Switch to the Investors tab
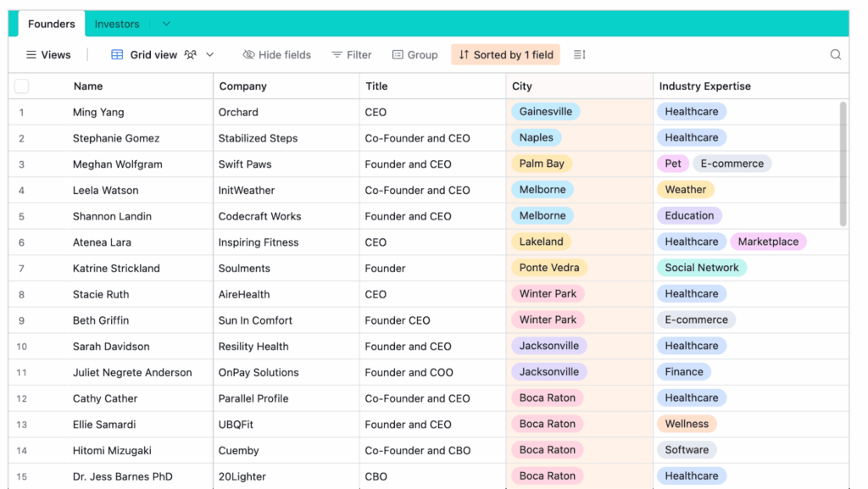Viewport: 868px width, 489px height. coord(117,24)
